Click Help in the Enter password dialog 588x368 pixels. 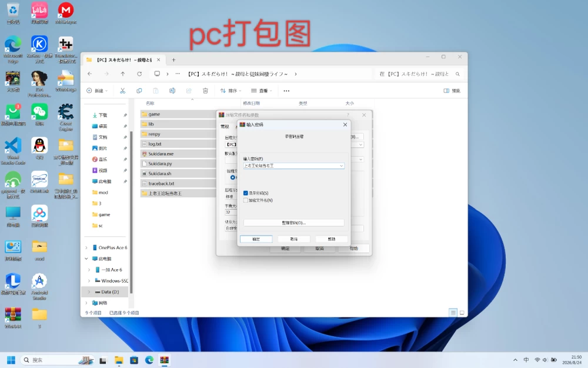click(x=332, y=239)
